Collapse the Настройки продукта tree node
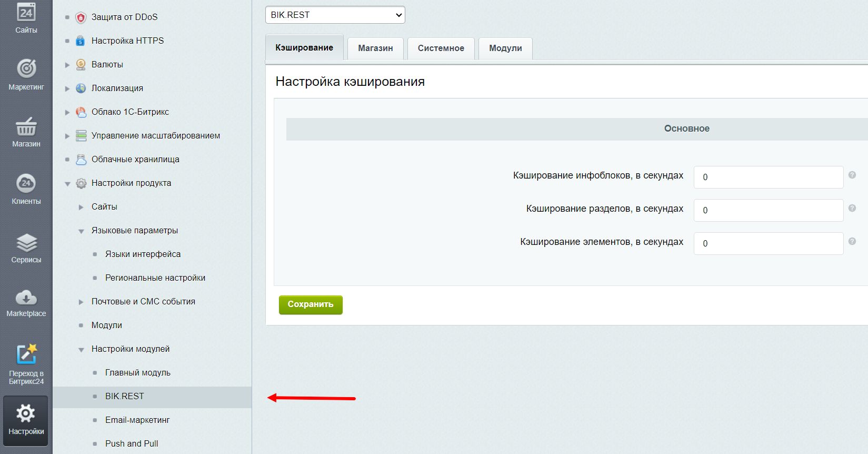Viewport: 868px width, 454px height. click(x=67, y=184)
